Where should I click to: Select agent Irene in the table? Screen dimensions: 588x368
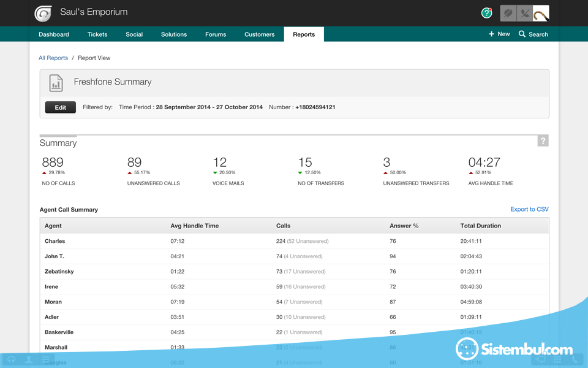(51, 286)
